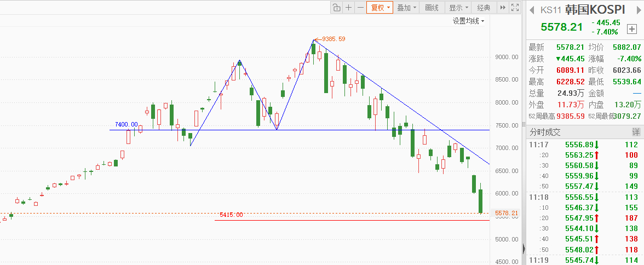Select the tick row 5546.37
Image resolution: width=644 pixels, height=265 pixels.
584,208
